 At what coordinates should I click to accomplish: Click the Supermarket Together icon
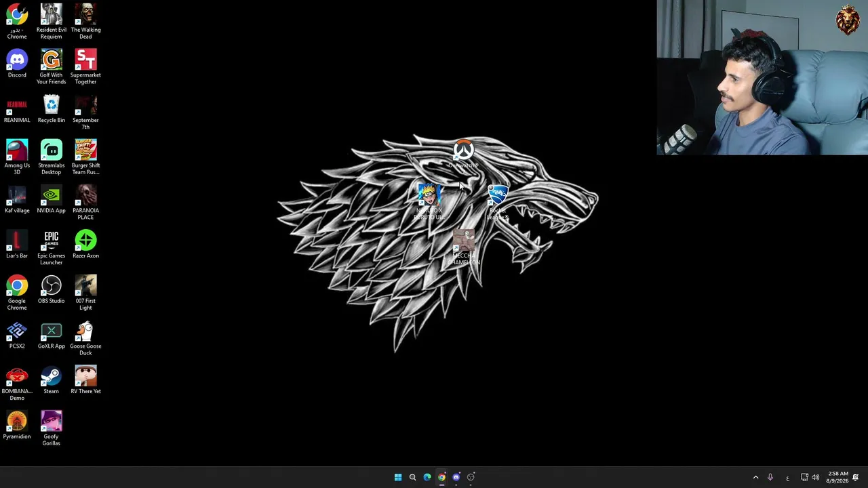coord(85,66)
